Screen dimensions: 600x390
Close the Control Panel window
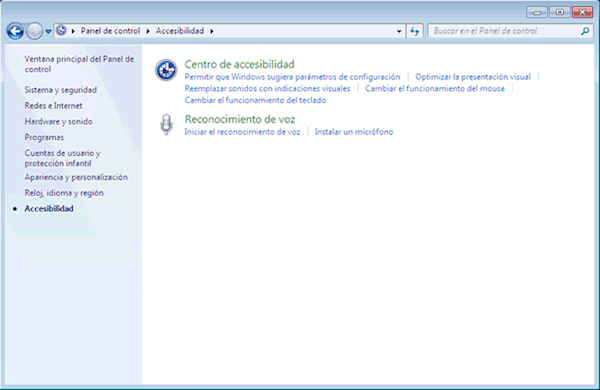582,13
